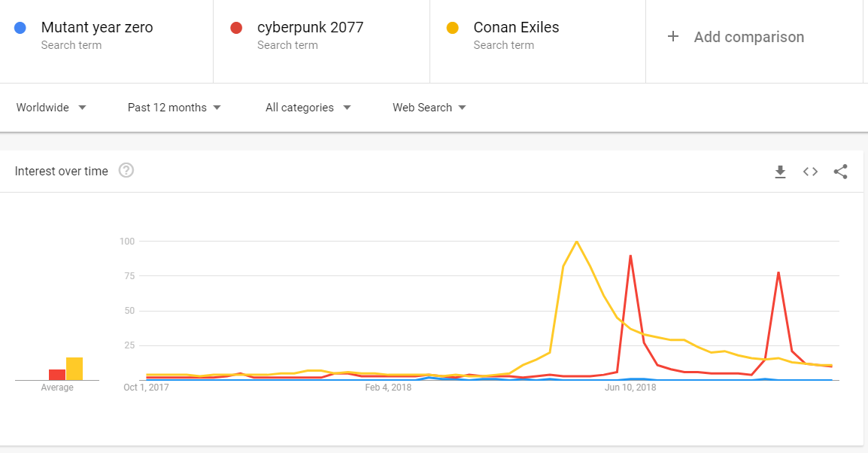
Task: Edit the Conan Exiles search term
Action: coord(517,27)
